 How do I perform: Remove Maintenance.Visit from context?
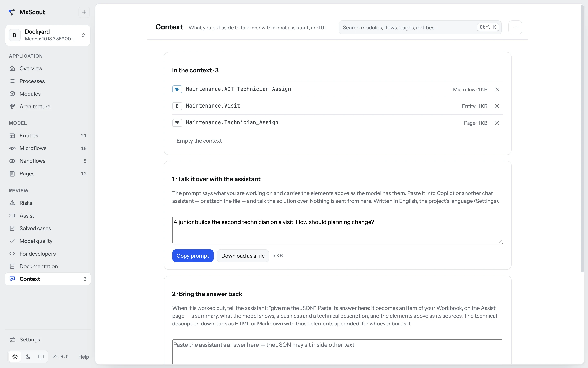click(497, 106)
